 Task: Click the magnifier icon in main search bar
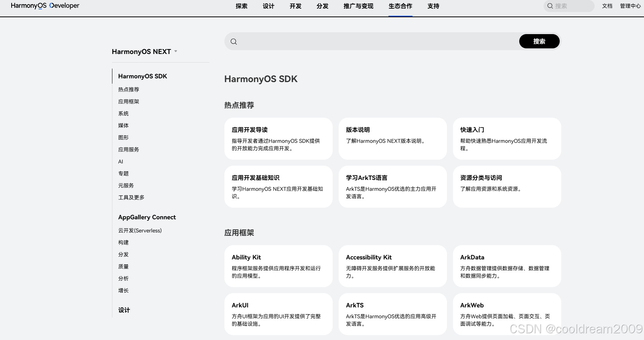pyautogui.click(x=234, y=42)
